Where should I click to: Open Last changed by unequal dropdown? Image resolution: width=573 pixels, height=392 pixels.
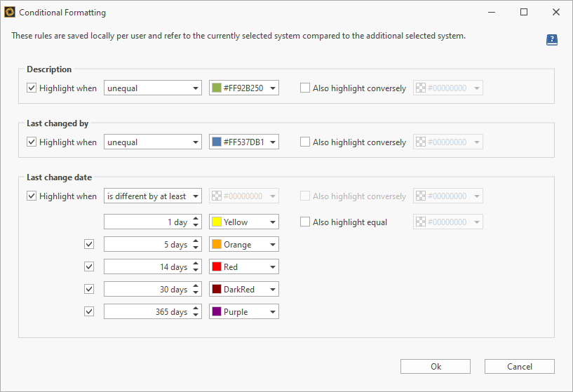152,142
